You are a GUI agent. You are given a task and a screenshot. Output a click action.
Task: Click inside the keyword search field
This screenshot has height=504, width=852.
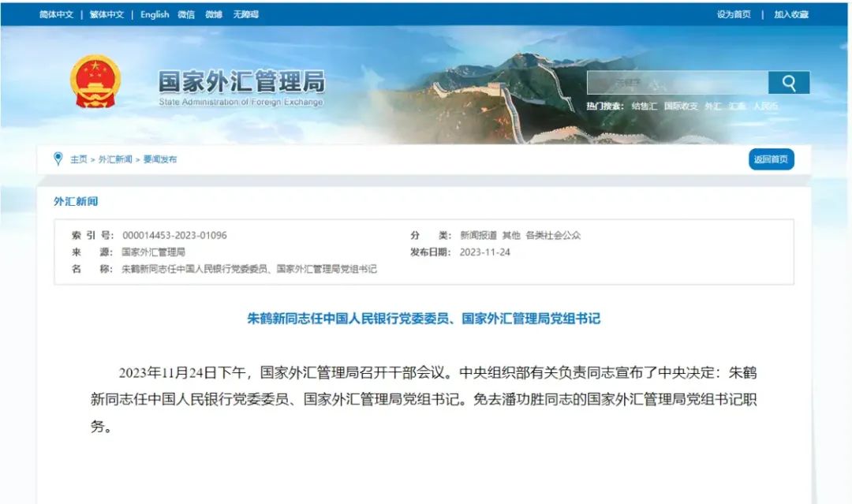click(x=677, y=83)
